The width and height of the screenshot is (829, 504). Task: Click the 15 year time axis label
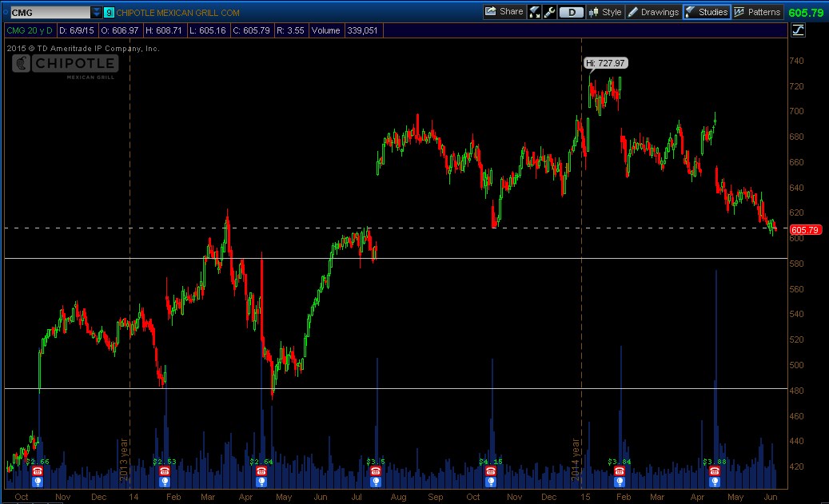pos(584,497)
